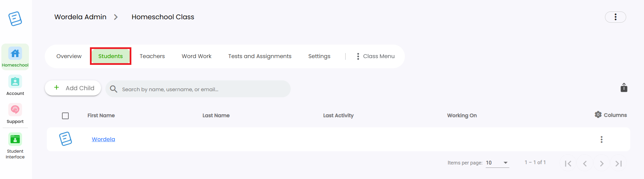Switch to the Word Work tab
The width and height of the screenshot is (644, 179).
[x=197, y=56]
